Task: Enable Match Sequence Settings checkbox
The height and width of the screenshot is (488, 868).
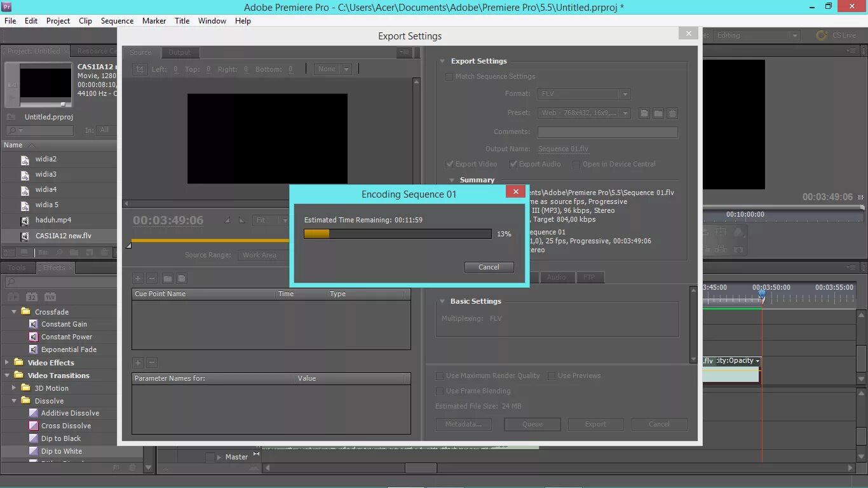Action: click(450, 77)
